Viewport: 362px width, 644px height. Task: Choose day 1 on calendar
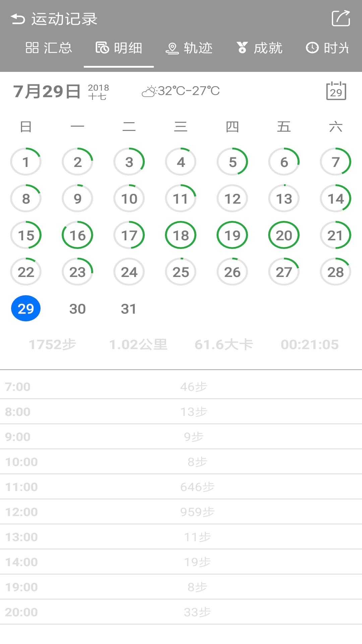26,162
